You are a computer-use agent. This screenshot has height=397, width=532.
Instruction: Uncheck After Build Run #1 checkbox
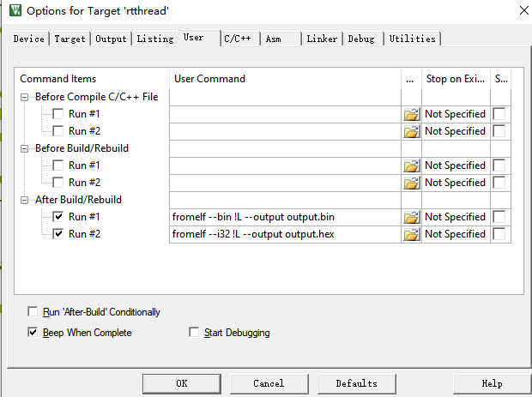(58, 217)
